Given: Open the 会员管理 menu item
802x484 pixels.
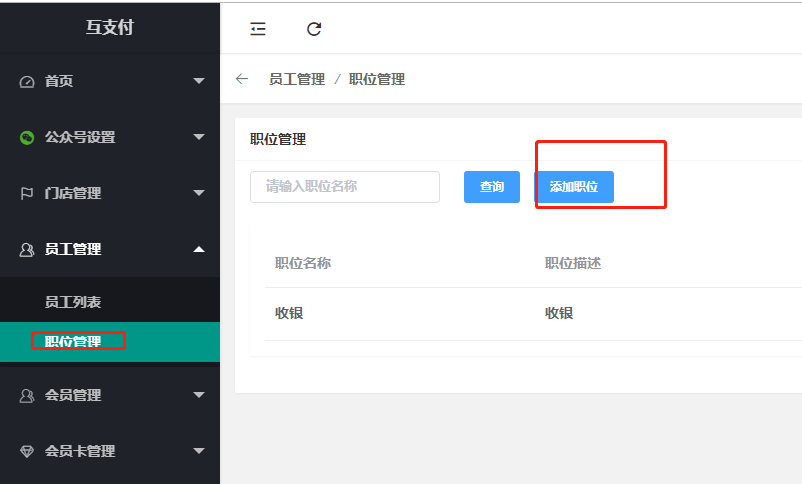Looking at the screenshot, I should pos(110,395).
